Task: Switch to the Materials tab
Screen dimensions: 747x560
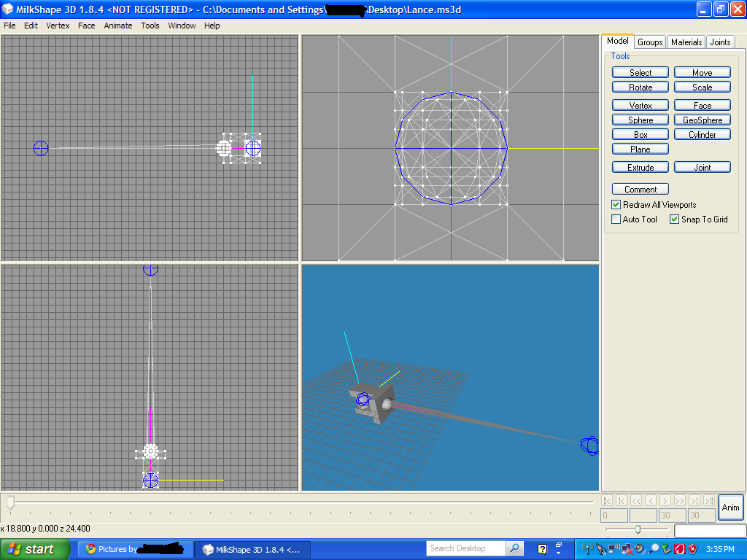Action: click(x=686, y=42)
